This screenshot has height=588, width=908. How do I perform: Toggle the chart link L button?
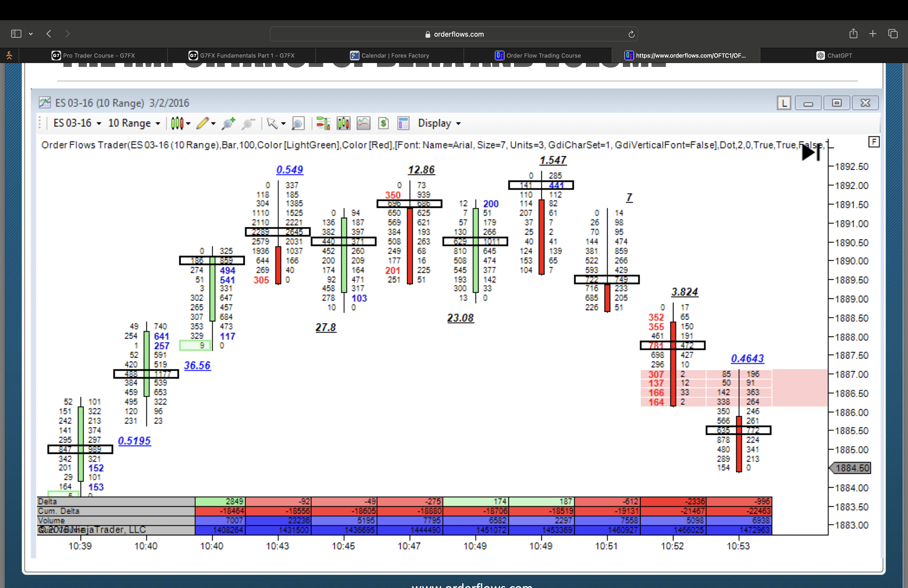(784, 103)
